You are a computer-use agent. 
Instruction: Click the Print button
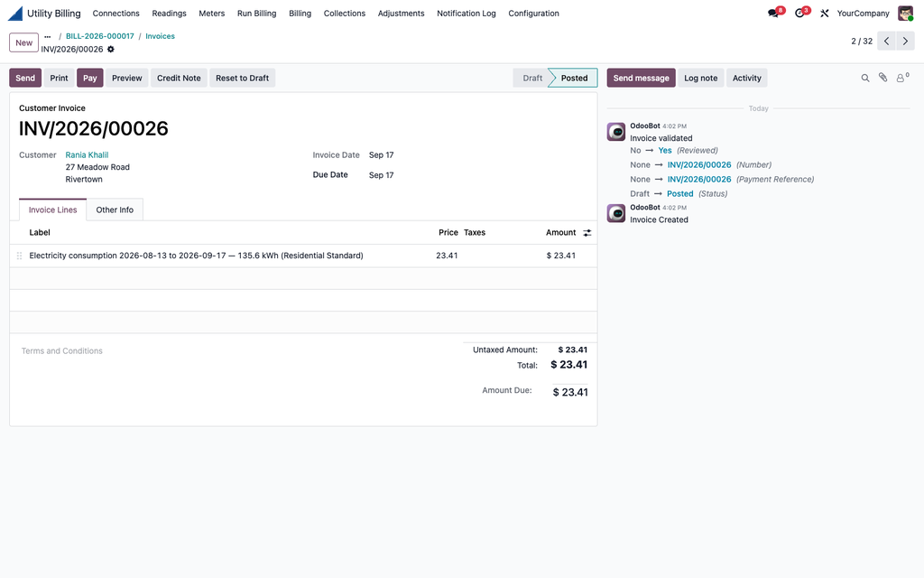tap(59, 78)
